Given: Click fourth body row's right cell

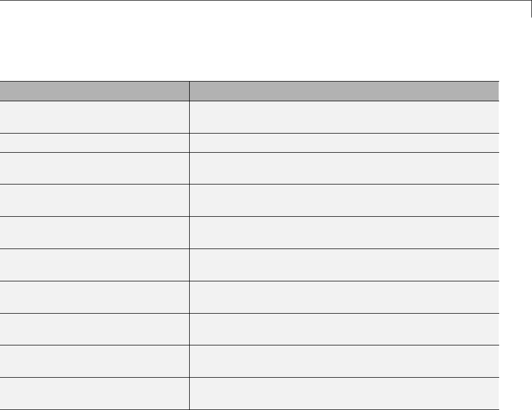Looking at the screenshot, I should (x=344, y=200).
